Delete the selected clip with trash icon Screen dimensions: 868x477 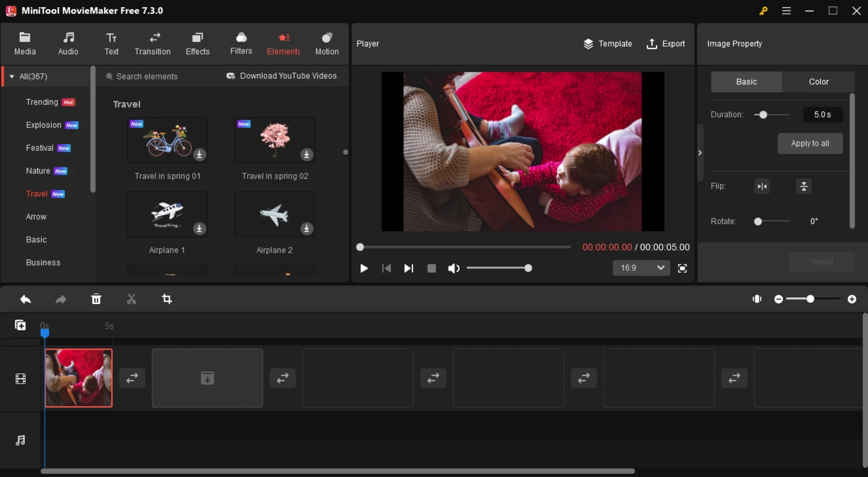click(96, 299)
